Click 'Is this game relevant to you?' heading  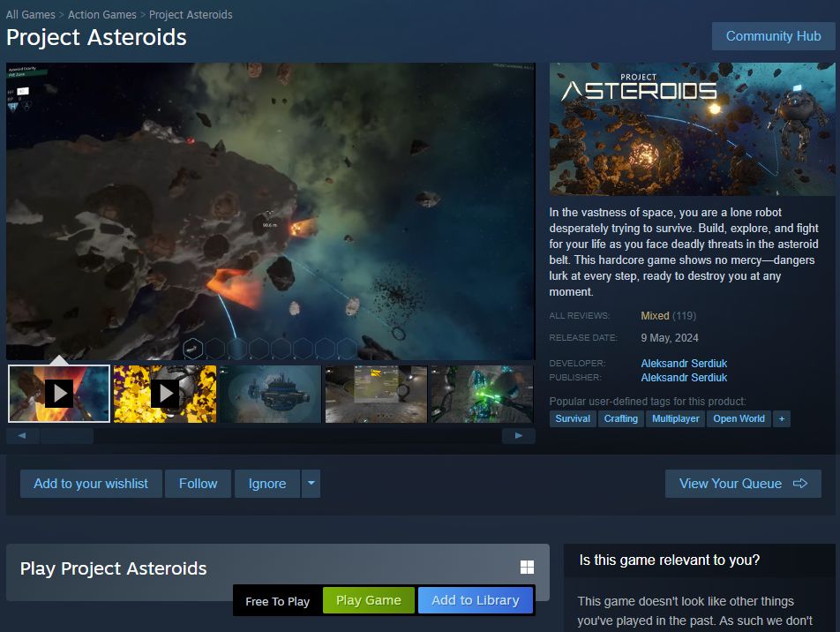[669, 561]
